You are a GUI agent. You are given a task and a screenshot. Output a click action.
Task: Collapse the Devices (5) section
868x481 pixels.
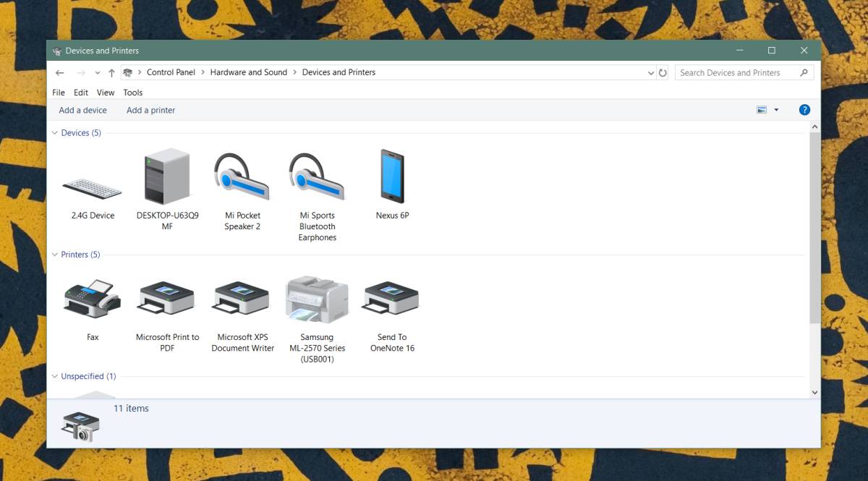pos(55,132)
